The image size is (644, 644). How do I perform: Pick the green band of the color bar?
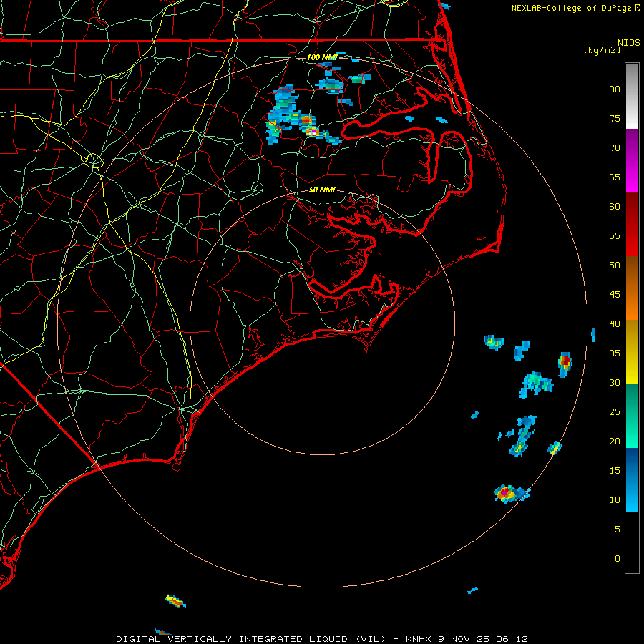point(632,416)
